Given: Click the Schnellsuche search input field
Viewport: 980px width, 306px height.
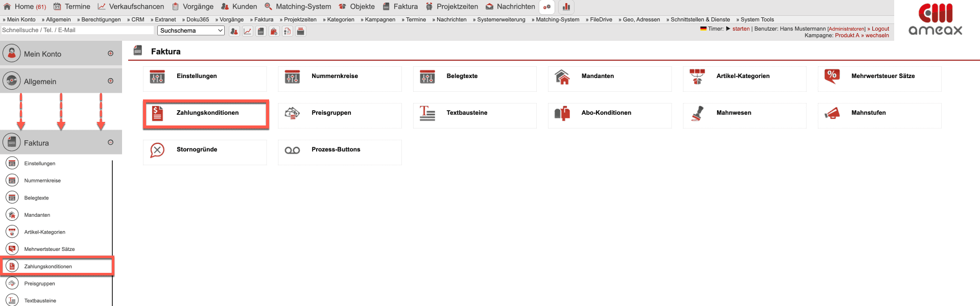Looking at the screenshot, I should 77,30.
